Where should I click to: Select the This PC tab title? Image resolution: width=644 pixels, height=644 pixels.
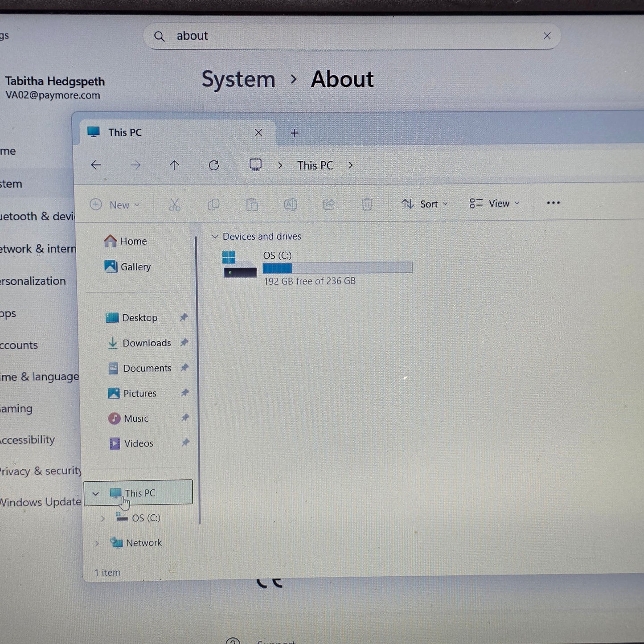click(125, 132)
